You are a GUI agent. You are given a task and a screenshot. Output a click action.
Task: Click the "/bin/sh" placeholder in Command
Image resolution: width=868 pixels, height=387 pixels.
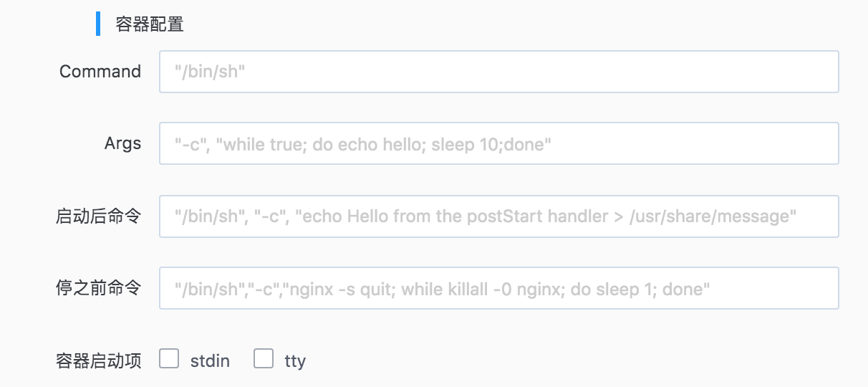211,72
